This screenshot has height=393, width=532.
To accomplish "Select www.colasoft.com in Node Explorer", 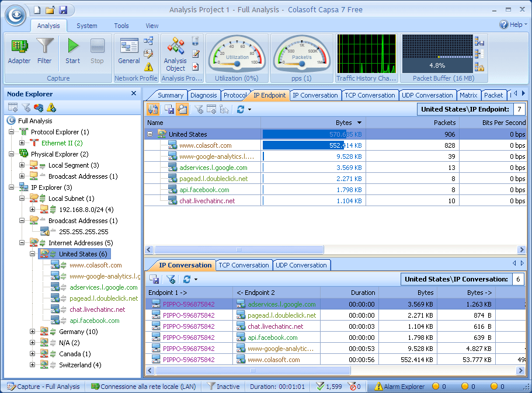I will pos(95,265).
